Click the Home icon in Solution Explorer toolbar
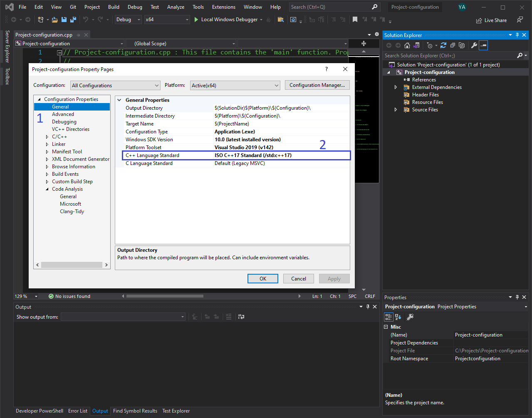This screenshot has width=532, height=418. point(407,45)
